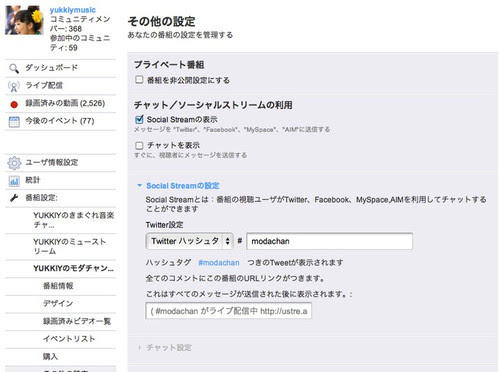Image resolution: width=500 pixels, height=372 pixels.
Task: Click the 番組を非公開設定にする label
Action: click(x=188, y=80)
